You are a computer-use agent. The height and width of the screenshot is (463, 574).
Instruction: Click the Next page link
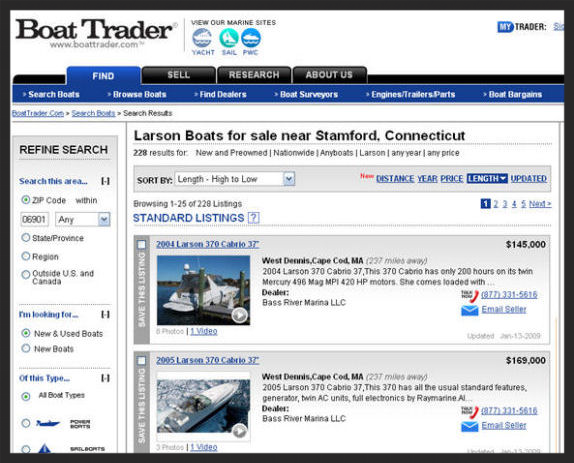click(x=540, y=204)
